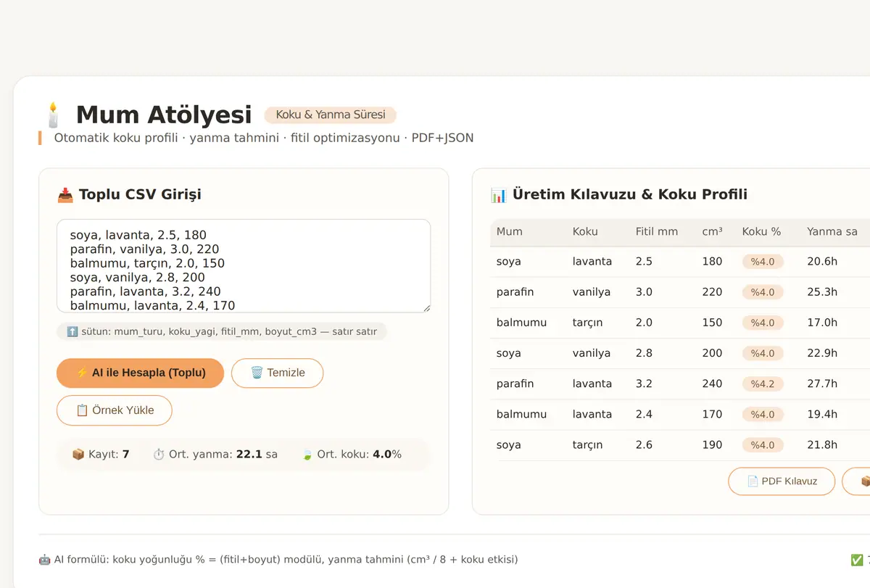Click the 27.7h burn time cell
Image resolution: width=870 pixels, height=588 pixels.
(822, 384)
